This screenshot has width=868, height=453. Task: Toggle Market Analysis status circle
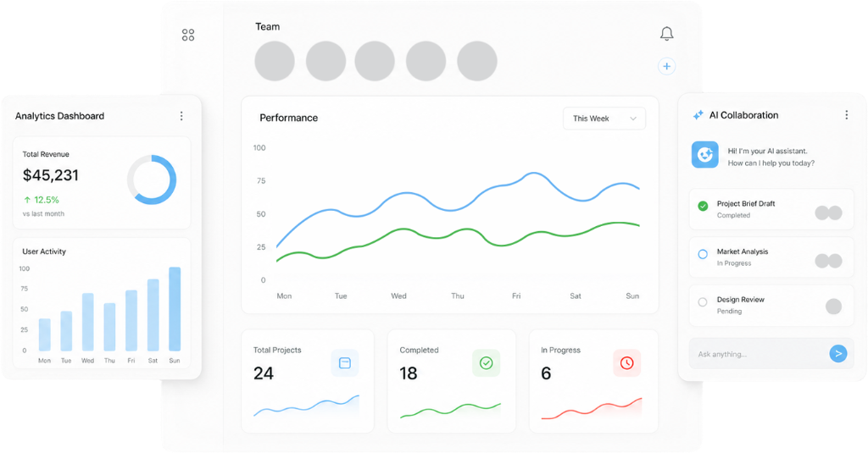703,254
